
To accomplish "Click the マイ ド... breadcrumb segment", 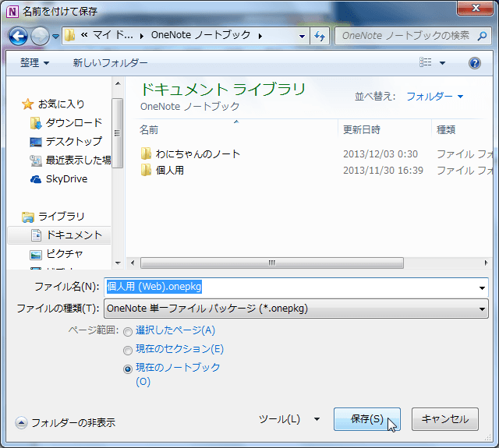I will tap(112, 35).
